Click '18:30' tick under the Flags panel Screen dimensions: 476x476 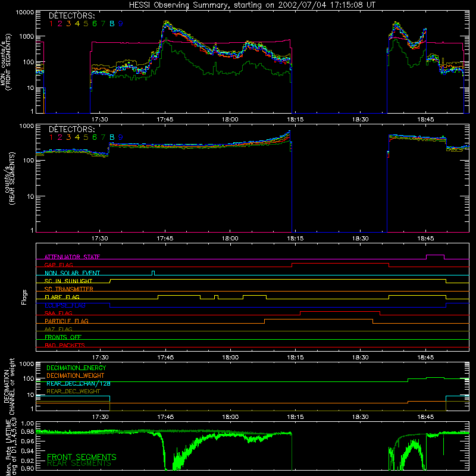pyautogui.click(x=361, y=358)
